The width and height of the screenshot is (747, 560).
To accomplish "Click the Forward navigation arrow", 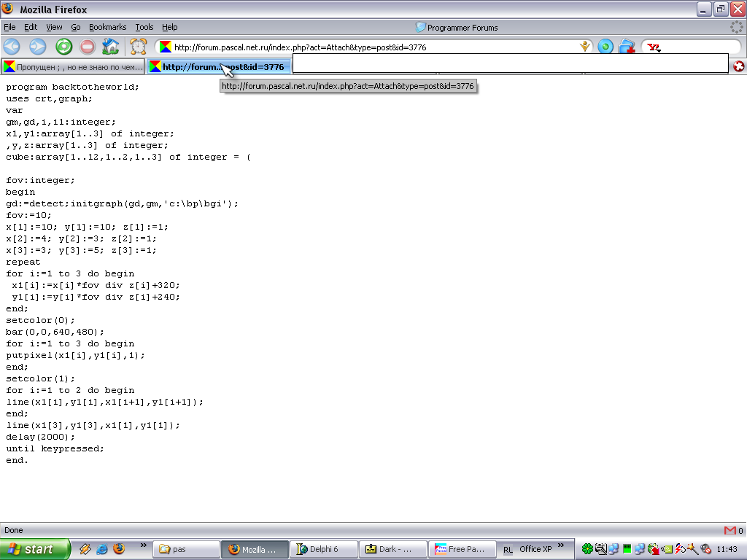I will [37, 47].
